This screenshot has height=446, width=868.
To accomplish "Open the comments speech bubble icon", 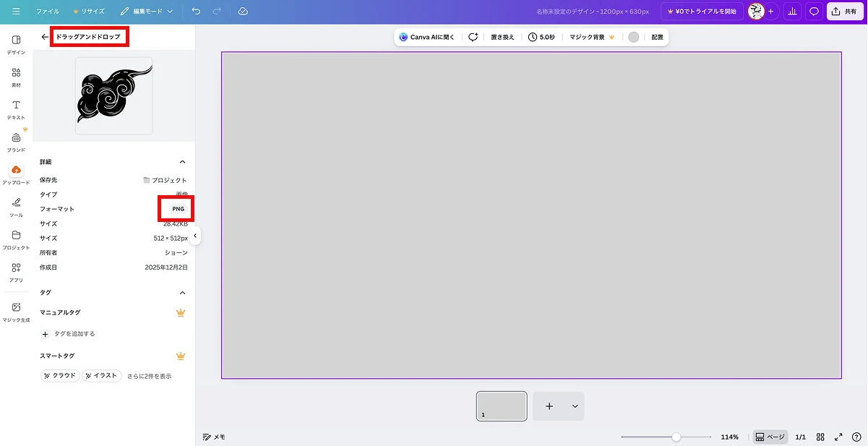I will 814,12.
